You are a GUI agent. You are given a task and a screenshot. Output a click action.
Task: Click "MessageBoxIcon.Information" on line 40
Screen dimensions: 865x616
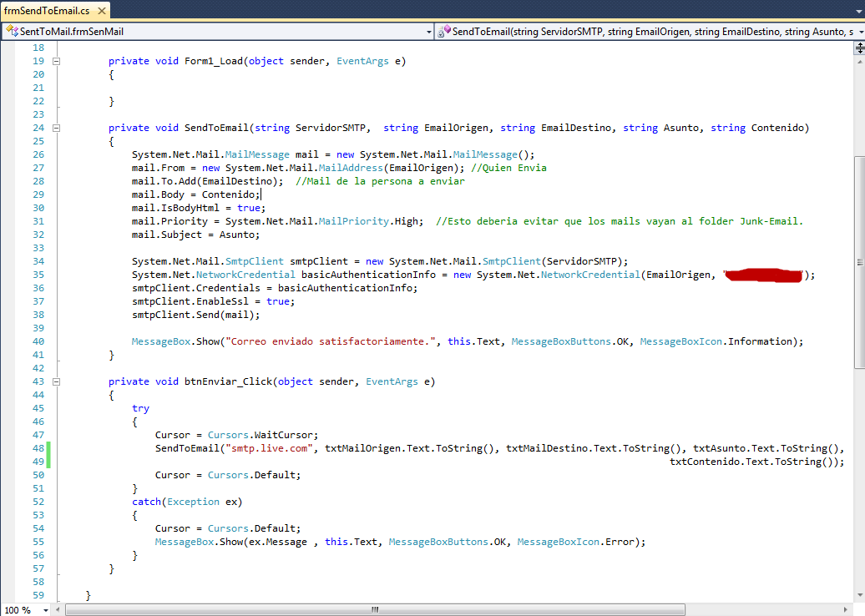pos(716,341)
